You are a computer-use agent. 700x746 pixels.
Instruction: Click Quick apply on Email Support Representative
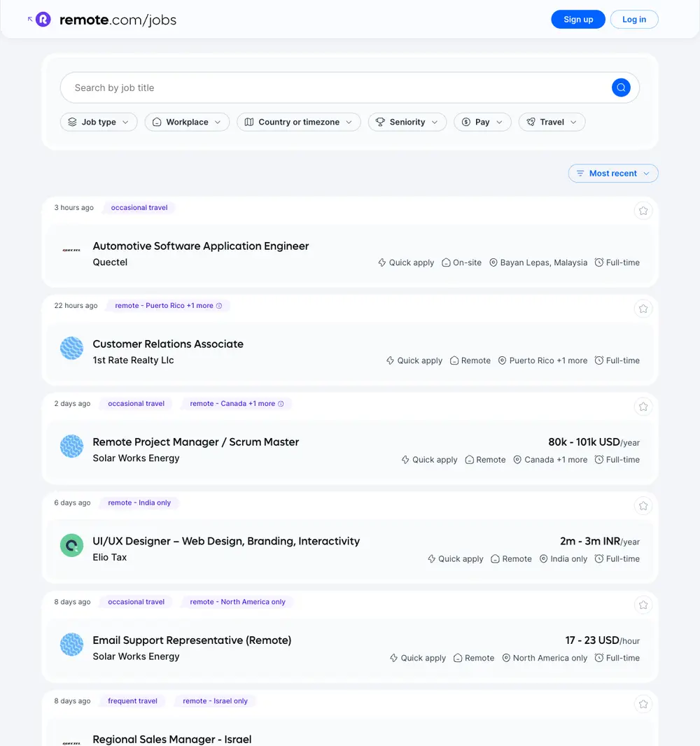point(417,658)
